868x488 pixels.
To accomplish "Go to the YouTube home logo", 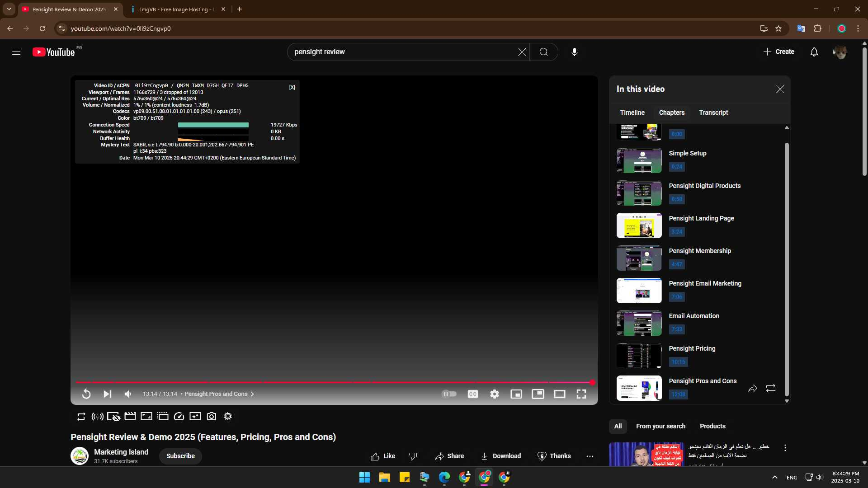I will point(54,52).
